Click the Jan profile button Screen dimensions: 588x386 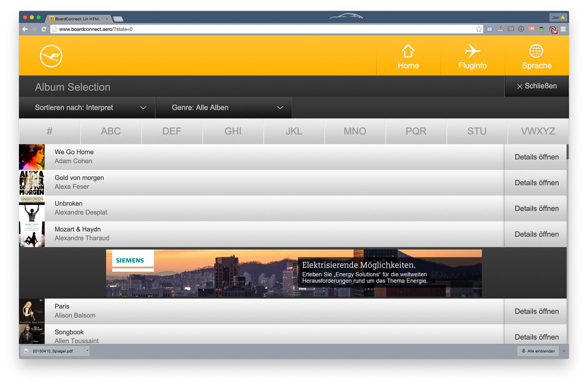[558, 17]
